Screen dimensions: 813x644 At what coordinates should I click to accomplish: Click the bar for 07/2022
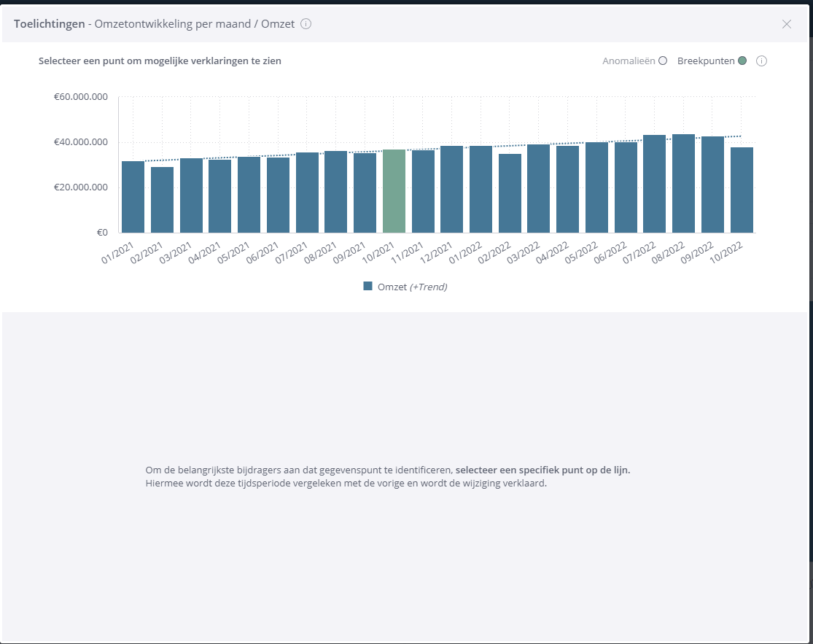[x=654, y=184]
